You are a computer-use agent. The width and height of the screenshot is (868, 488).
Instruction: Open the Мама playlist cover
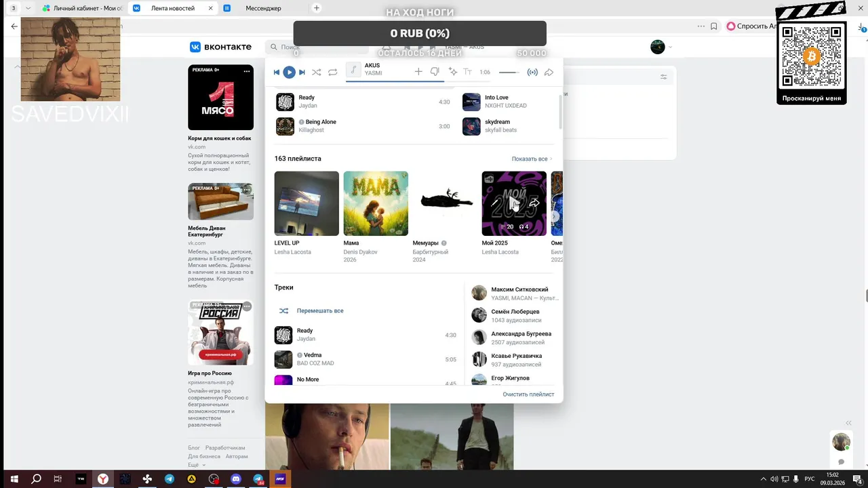pos(376,203)
